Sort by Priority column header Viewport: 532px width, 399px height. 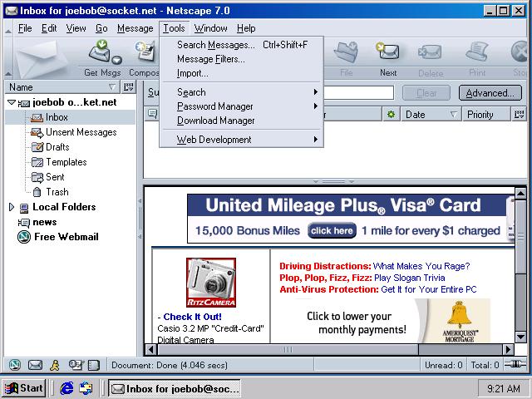coord(486,115)
